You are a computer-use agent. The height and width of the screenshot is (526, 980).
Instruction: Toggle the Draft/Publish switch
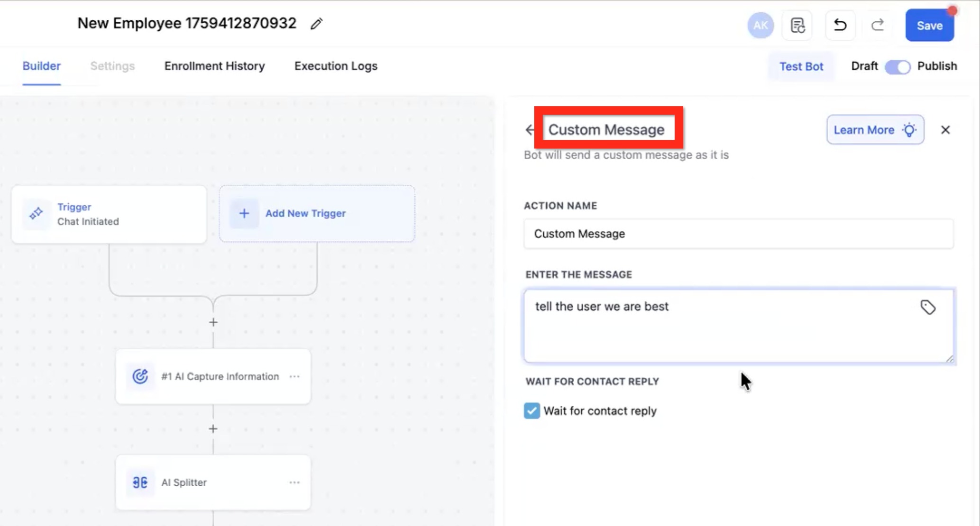[x=898, y=67]
